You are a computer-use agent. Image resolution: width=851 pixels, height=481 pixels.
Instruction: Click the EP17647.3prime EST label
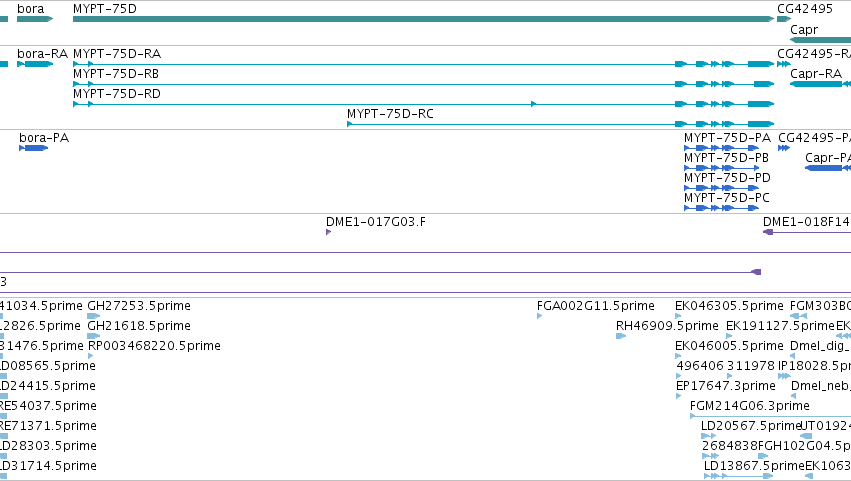726,387
